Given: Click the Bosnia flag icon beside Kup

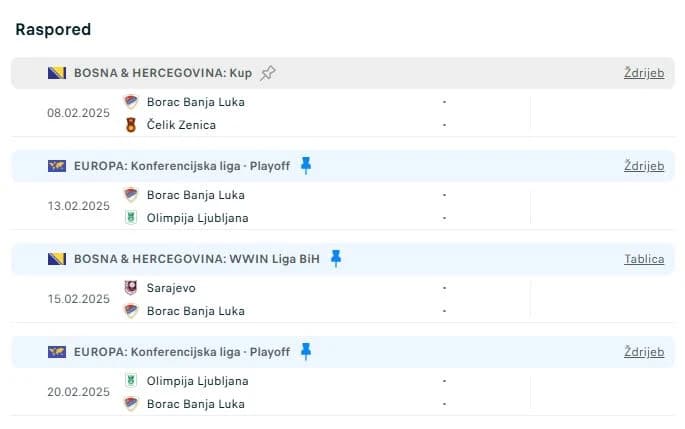Looking at the screenshot, I should coord(57,73).
